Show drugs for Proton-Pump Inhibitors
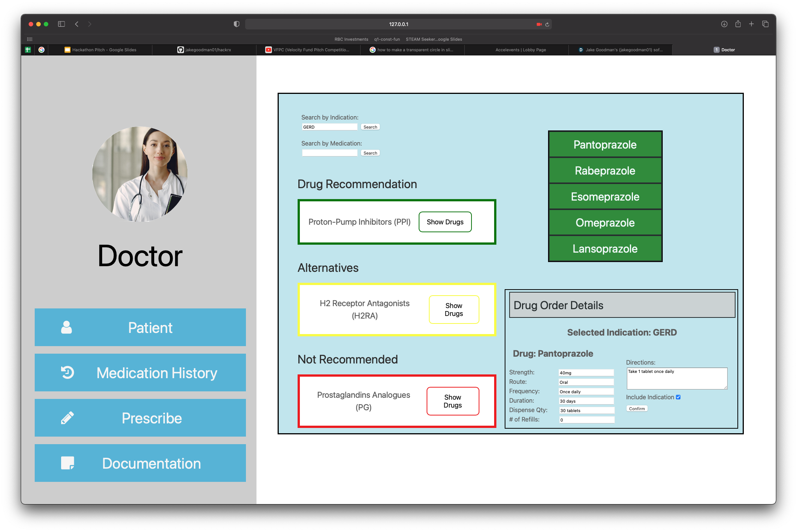The width and height of the screenshot is (797, 532). click(x=445, y=222)
